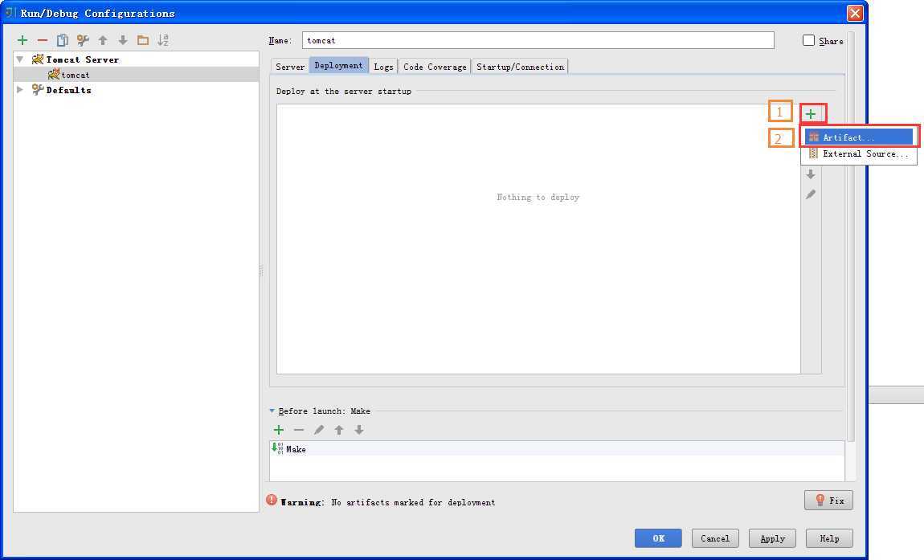The width and height of the screenshot is (924, 560).
Task: Select the Make launch task row
Action: point(557,448)
